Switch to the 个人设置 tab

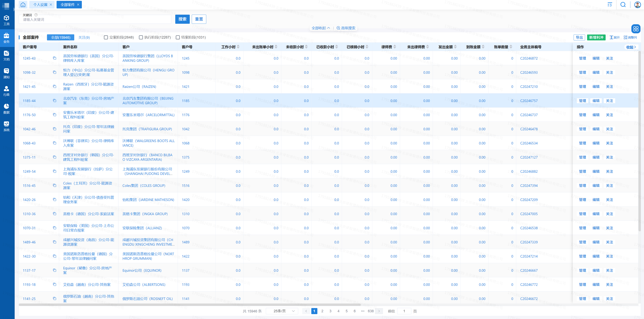tap(40, 5)
